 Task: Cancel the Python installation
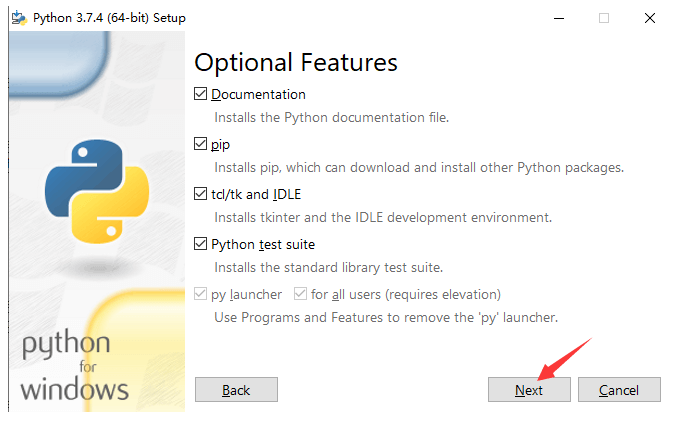[619, 390]
